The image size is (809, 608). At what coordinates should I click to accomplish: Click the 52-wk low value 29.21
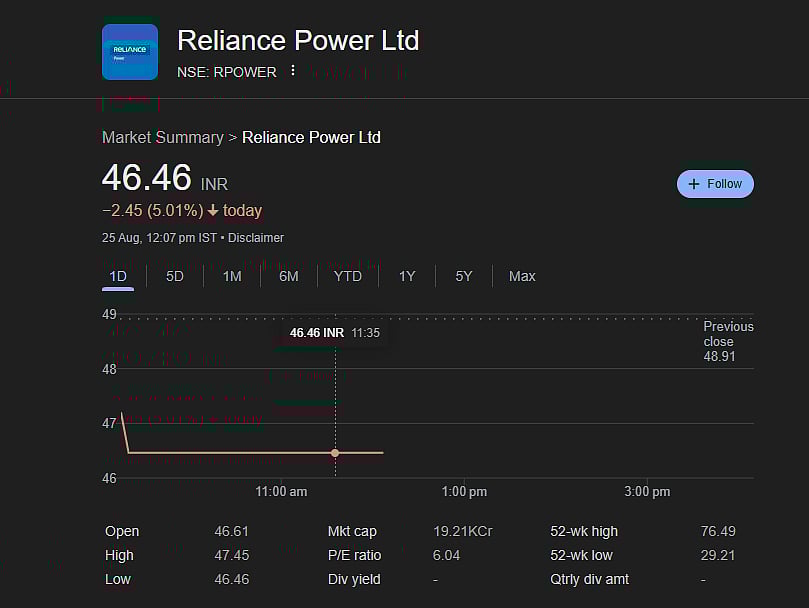coord(718,555)
